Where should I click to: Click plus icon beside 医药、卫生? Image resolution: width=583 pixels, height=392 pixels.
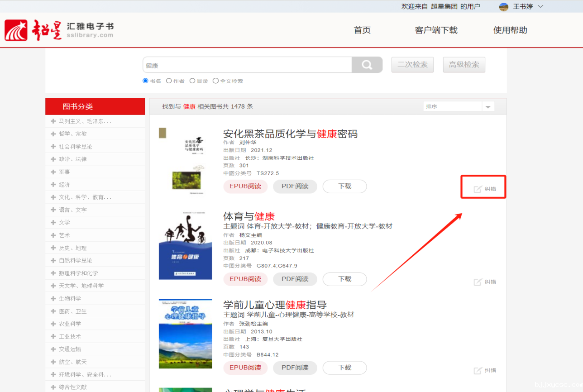tap(53, 311)
